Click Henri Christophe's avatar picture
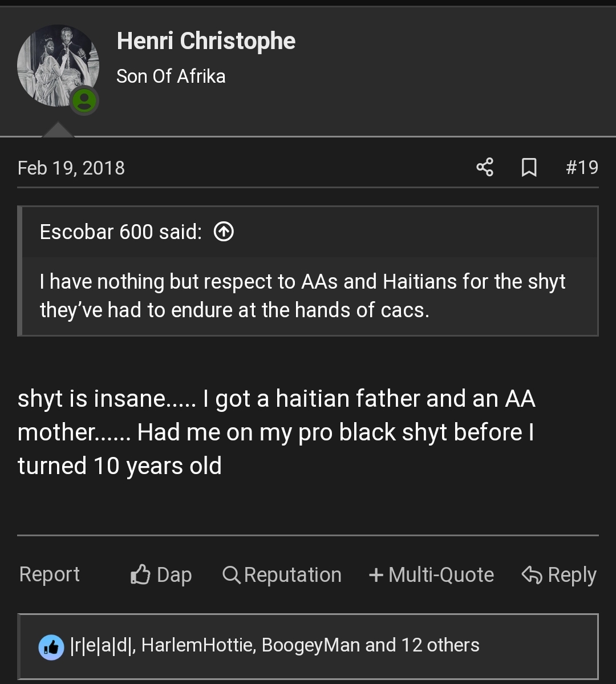The height and width of the screenshot is (684, 616). click(56, 64)
